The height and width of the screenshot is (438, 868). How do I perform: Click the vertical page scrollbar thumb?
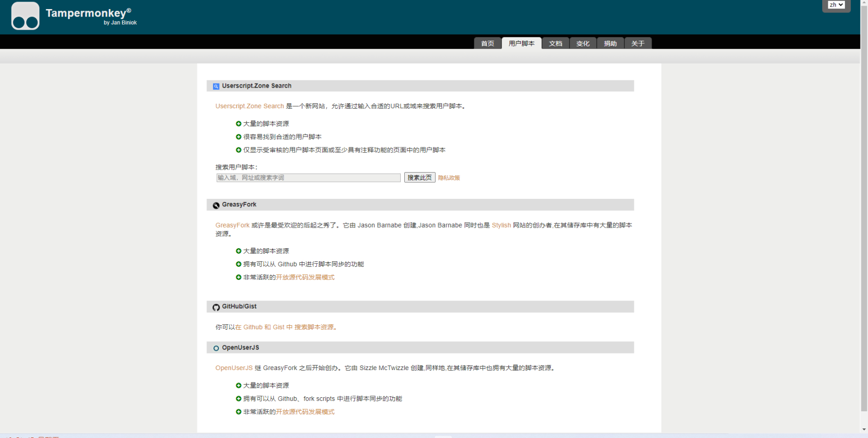[x=864, y=209]
